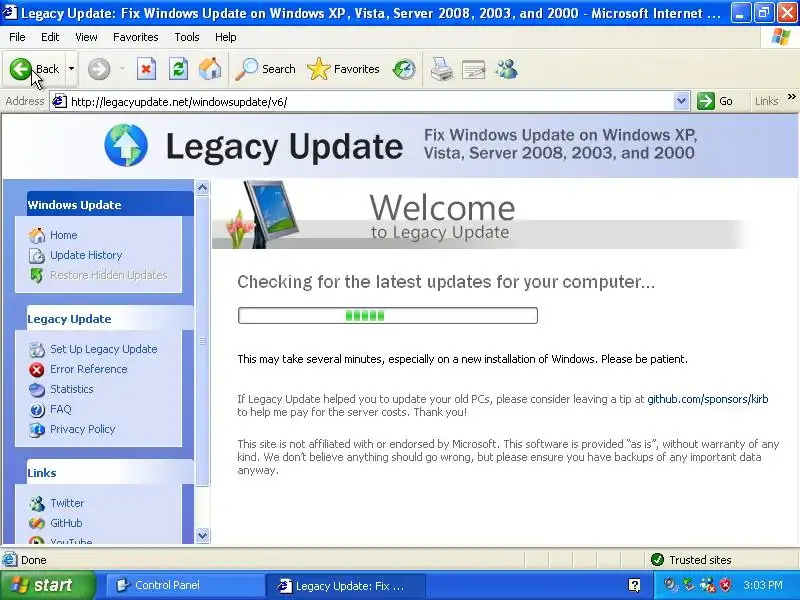
Task: Open the Help menu
Action: [226, 37]
